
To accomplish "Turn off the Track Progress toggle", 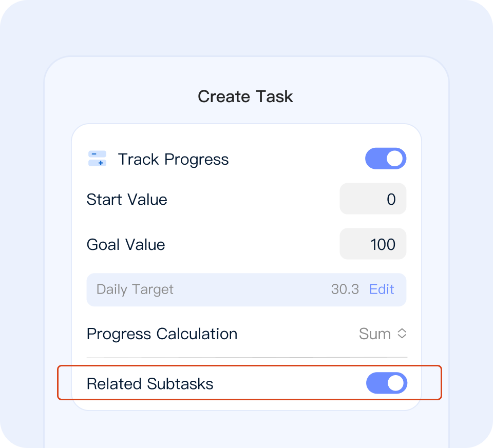I will 386,159.
